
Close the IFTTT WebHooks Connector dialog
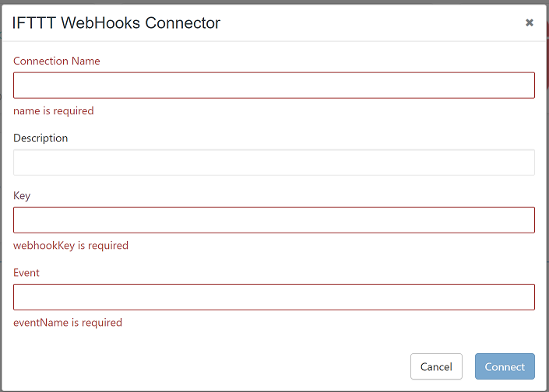point(530,23)
